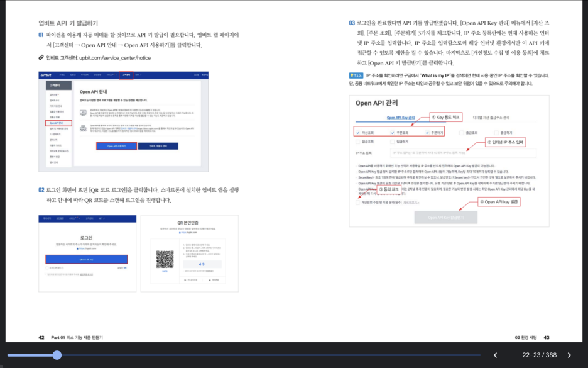Enable the 출금조회 checkbox
Viewport: 588px width, 368px height.
click(462, 133)
